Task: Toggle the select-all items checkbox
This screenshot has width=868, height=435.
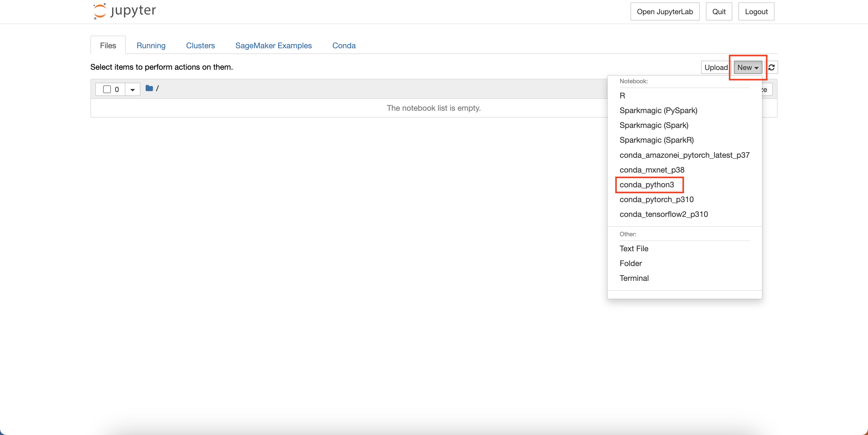Action: (x=107, y=89)
